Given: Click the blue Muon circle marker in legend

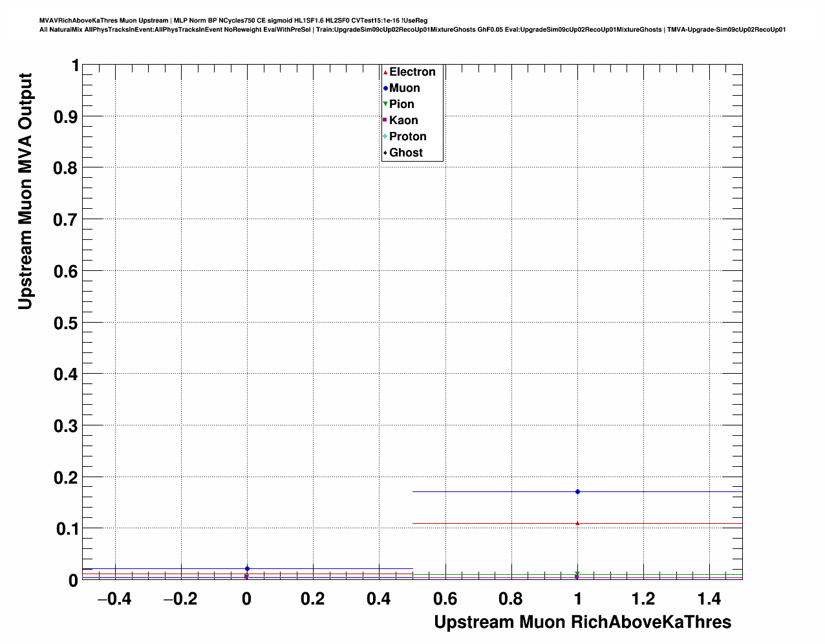Looking at the screenshot, I should pyautogui.click(x=385, y=89).
